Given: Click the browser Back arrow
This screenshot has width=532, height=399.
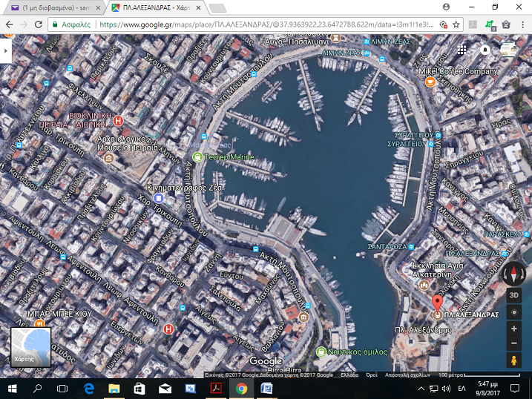Looking at the screenshot, I should pyautogui.click(x=10, y=24).
